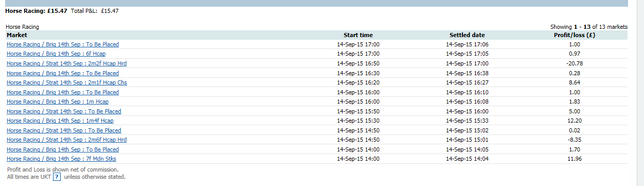Open the Brig 1m4f Hcap market link

tap(60, 121)
